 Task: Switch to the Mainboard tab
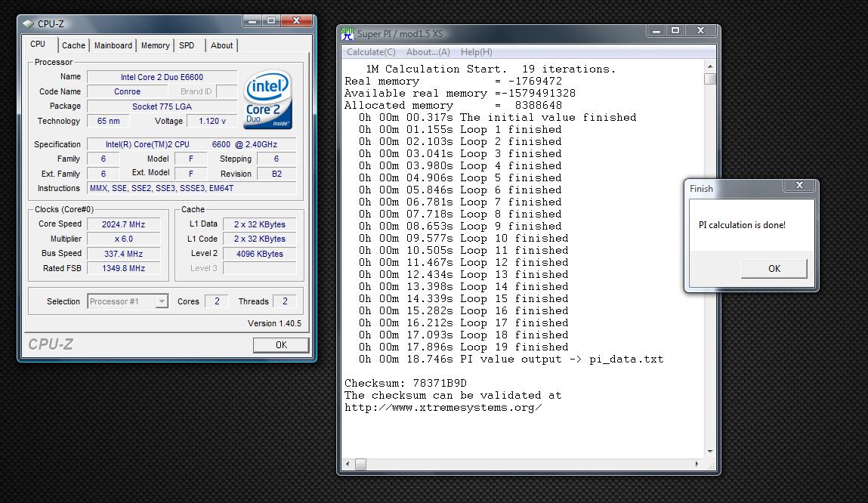coord(113,45)
